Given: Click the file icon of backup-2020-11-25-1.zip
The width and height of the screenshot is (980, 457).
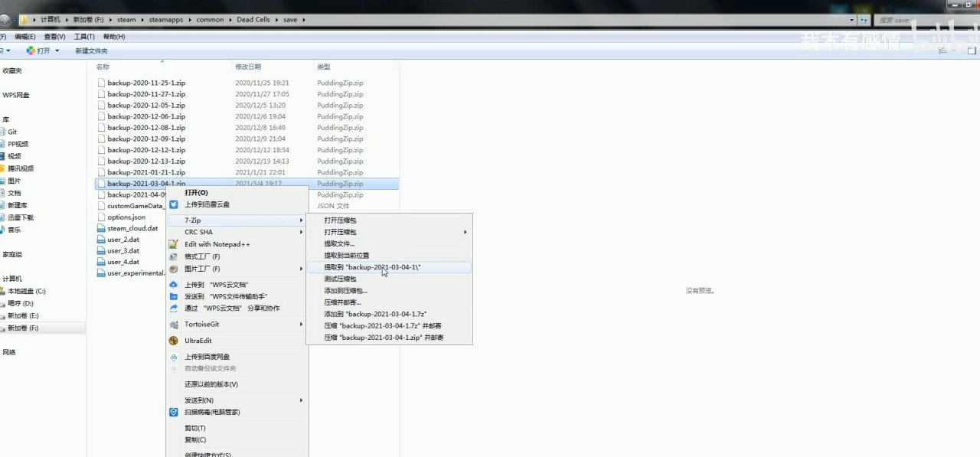Looking at the screenshot, I should pyautogui.click(x=101, y=83).
